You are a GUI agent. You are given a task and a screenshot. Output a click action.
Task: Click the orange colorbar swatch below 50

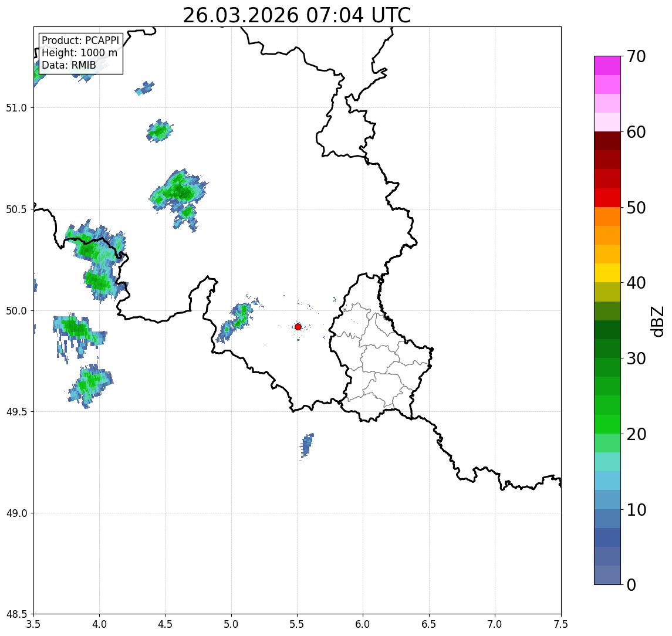[x=607, y=216]
